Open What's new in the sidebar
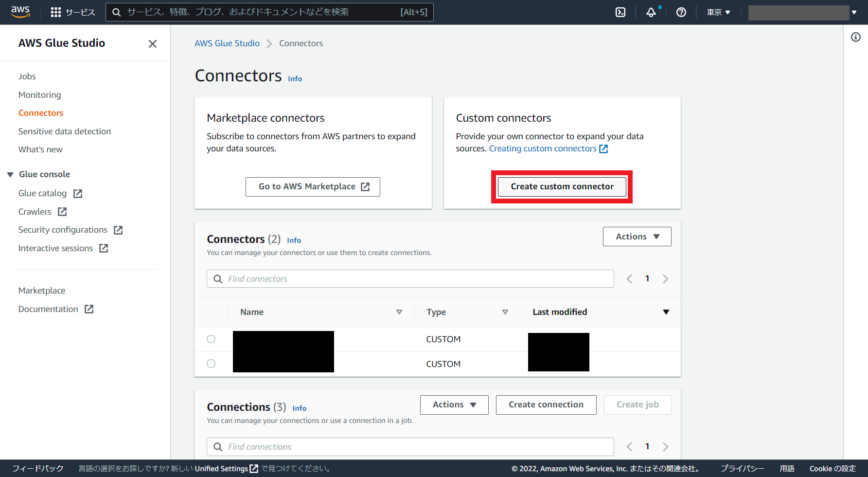This screenshot has height=477, width=868. 40,149
